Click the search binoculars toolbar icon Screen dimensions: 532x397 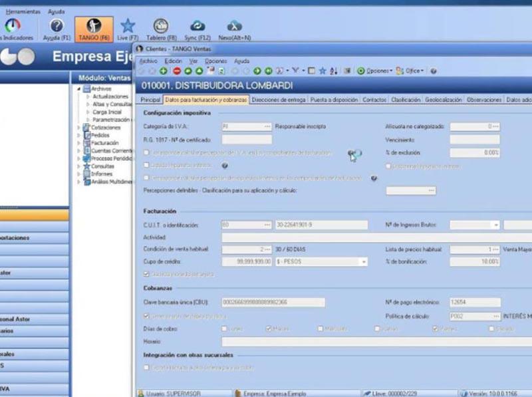point(279,70)
